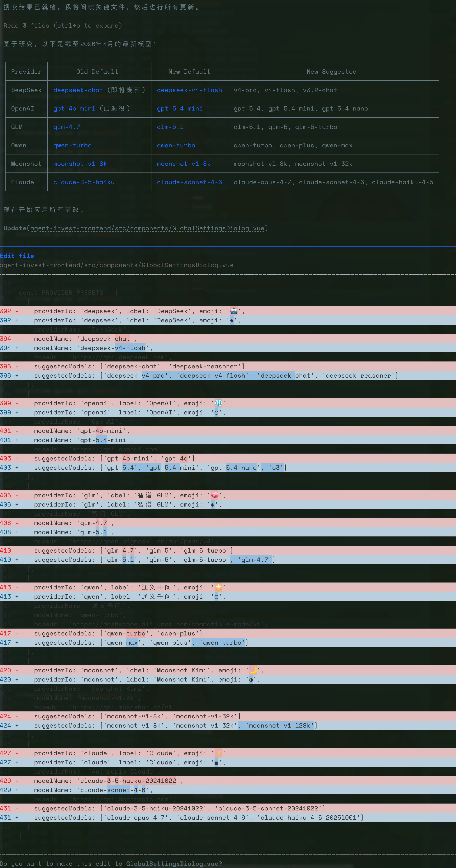Click the "Old Default" table header
The height and width of the screenshot is (868, 456).
pyautogui.click(x=97, y=71)
